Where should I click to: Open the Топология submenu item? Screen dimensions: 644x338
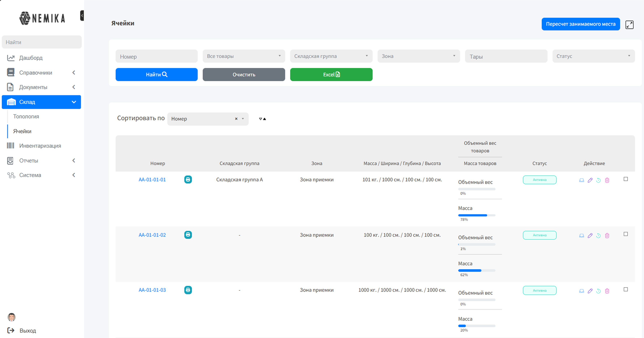[x=26, y=116]
